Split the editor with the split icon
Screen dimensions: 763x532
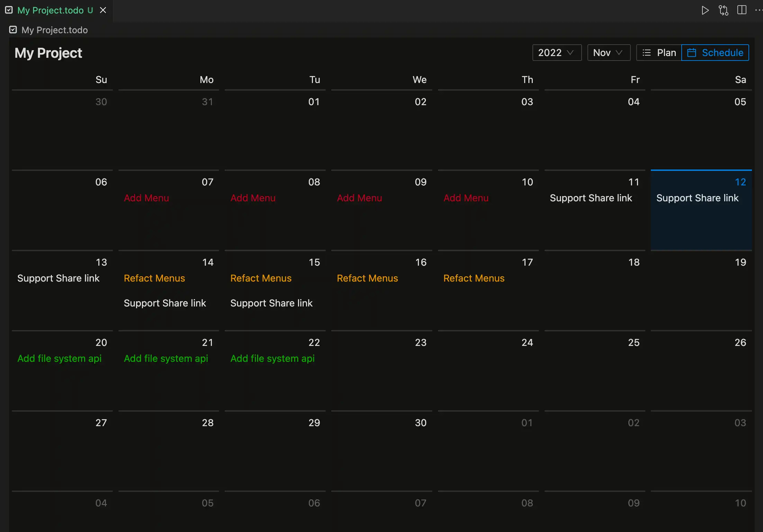point(742,10)
